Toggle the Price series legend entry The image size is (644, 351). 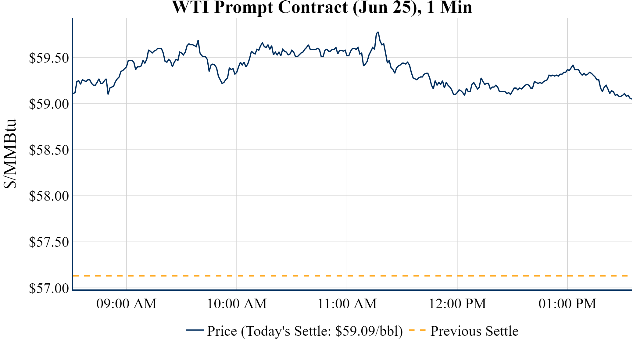[x=305, y=331]
